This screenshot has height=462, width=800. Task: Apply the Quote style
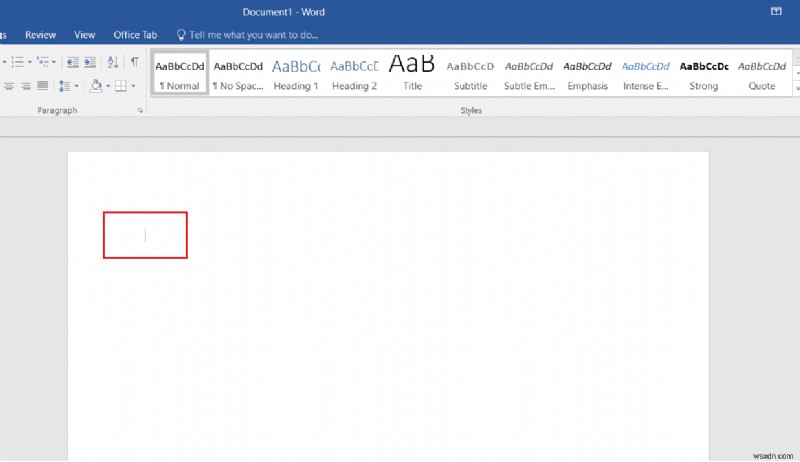[x=762, y=73]
